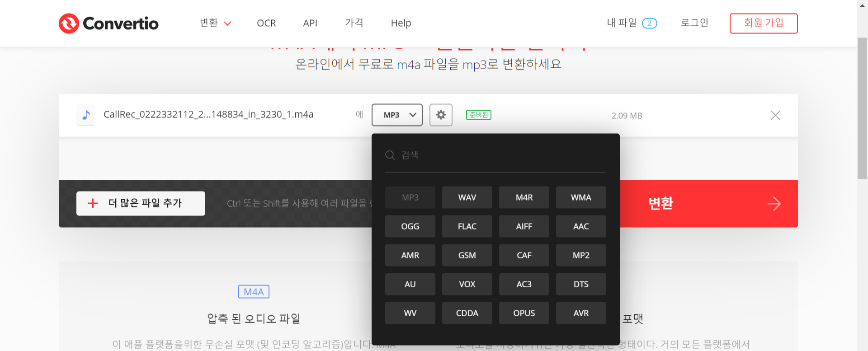Open 내 파일 with 2 files
This screenshot has width=868, height=351.
coord(632,23)
